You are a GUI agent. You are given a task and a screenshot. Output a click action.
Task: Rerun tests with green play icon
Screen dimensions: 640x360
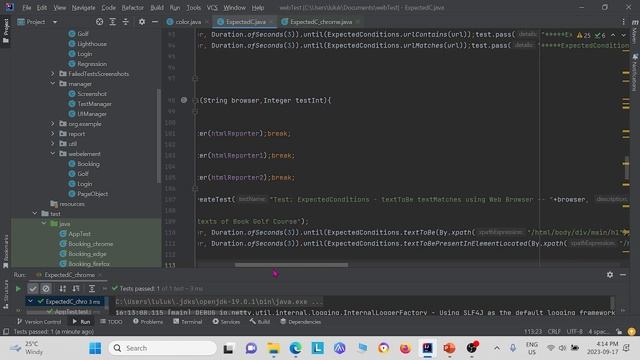pyautogui.click(x=18, y=289)
